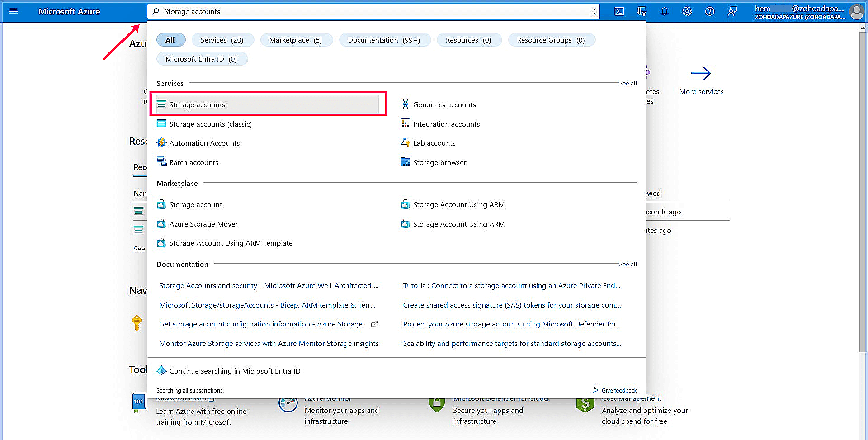Switch to the All results tab

click(171, 40)
